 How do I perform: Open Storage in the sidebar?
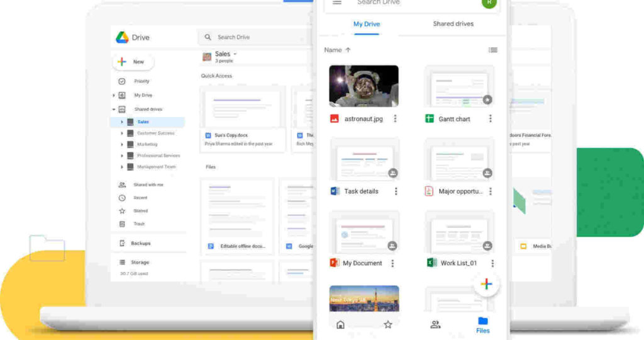point(140,263)
